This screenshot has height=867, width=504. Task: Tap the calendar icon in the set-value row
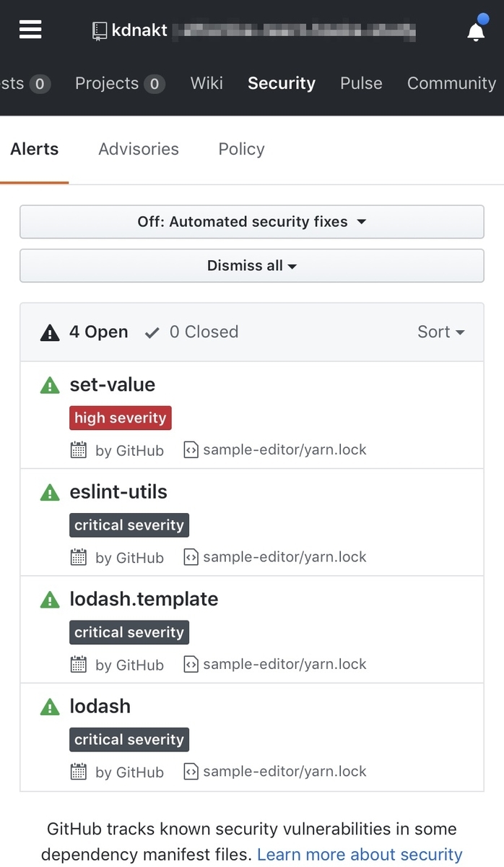[79, 450]
